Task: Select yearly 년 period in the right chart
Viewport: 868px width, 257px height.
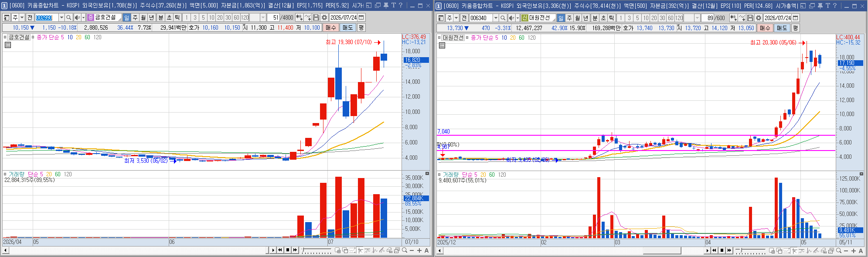Action: [x=585, y=18]
